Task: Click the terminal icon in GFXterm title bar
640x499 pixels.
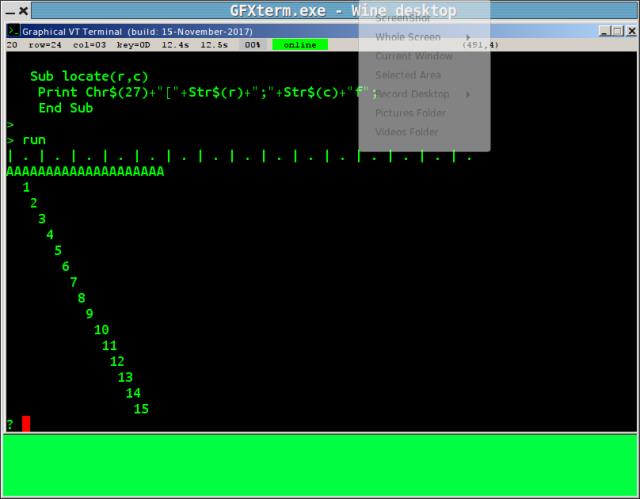Action: click(x=13, y=31)
